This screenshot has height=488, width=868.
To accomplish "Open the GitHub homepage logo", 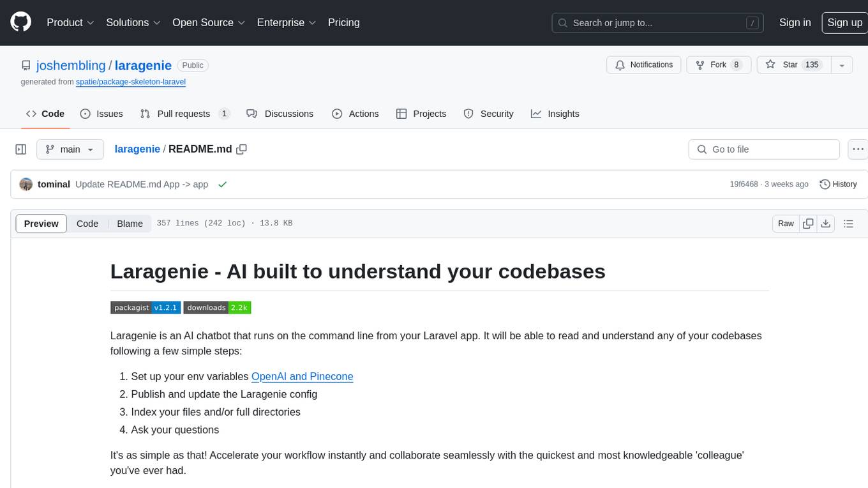I will (20, 22).
